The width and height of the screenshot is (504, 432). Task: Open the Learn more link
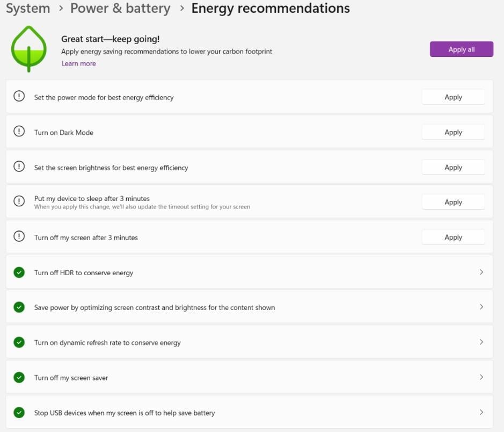pyautogui.click(x=79, y=64)
